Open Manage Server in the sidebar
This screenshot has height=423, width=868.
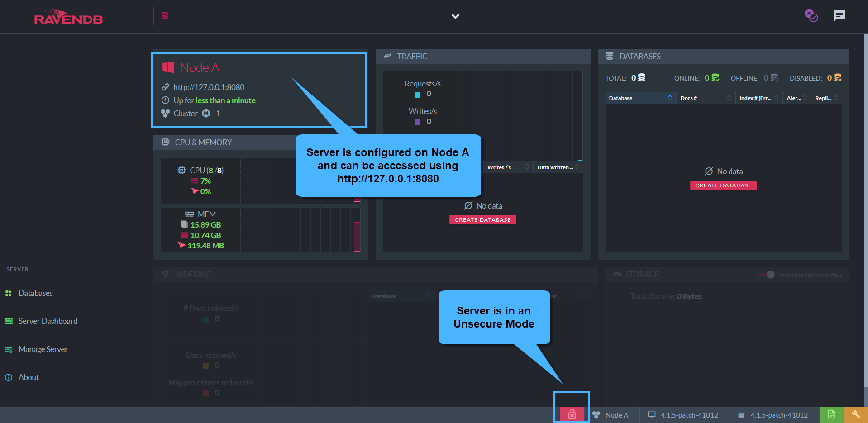click(43, 349)
